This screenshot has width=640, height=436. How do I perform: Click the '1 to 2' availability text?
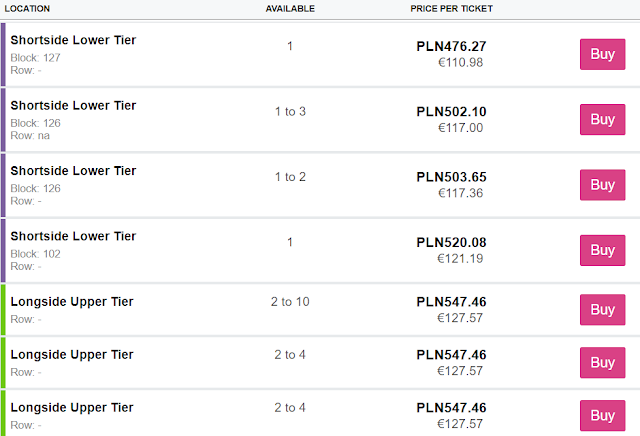click(290, 177)
